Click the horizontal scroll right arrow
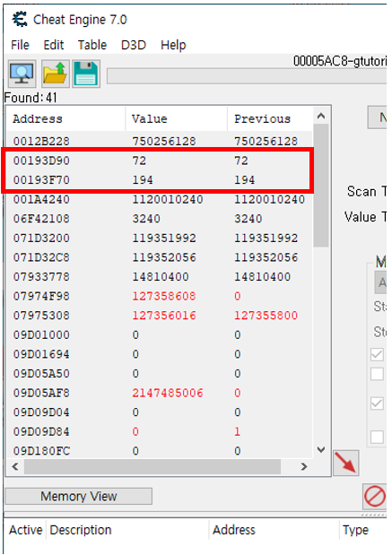Screen dimensions: 392x555 coord(304,466)
